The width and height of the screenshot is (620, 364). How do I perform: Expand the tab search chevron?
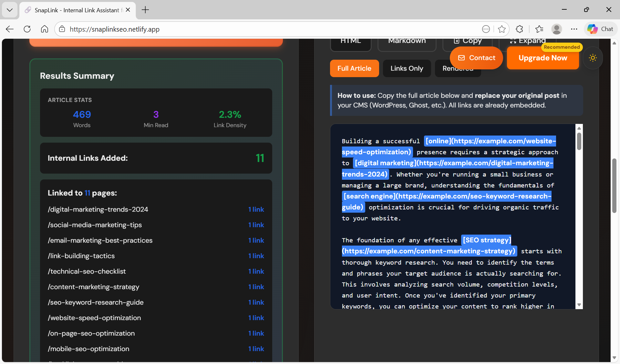[x=10, y=10]
